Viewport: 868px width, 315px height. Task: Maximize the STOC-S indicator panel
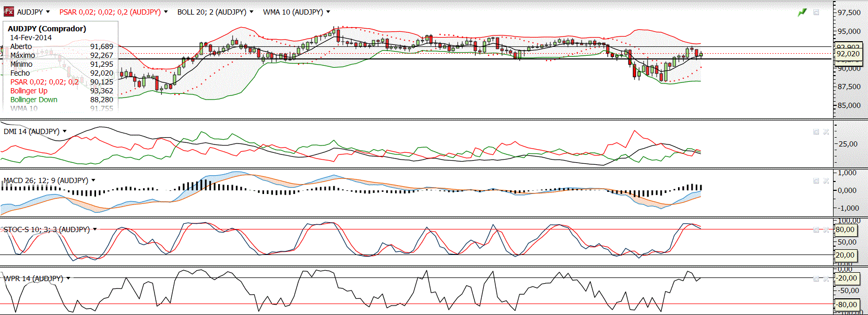816,230
